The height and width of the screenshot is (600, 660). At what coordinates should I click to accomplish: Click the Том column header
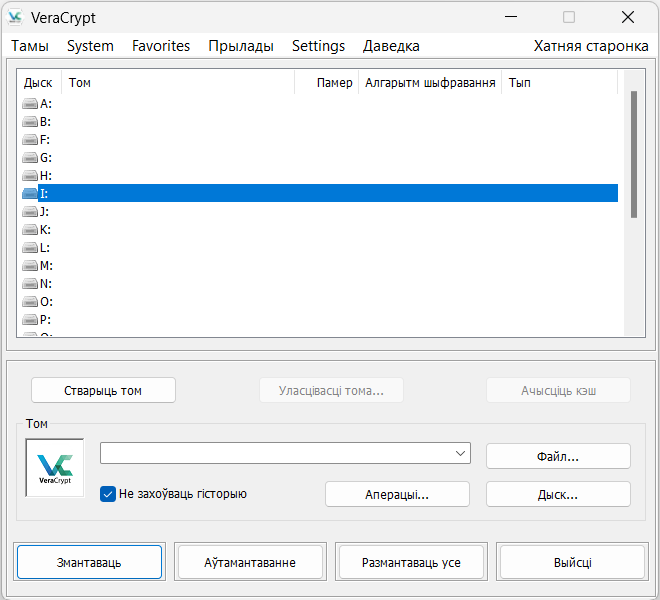[x=178, y=83]
